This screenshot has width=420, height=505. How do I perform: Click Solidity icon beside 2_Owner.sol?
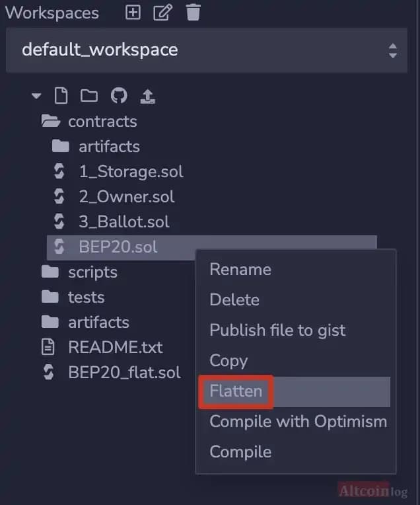[x=59, y=196]
